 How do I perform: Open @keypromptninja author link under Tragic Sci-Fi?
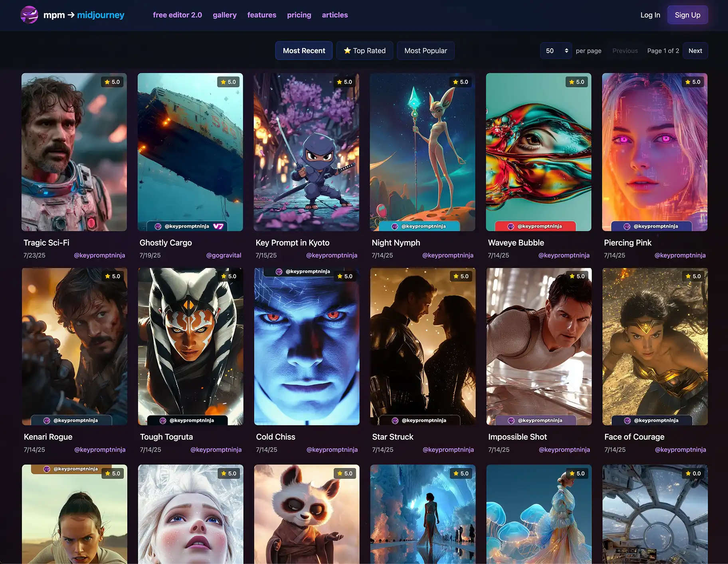[x=99, y=255]
